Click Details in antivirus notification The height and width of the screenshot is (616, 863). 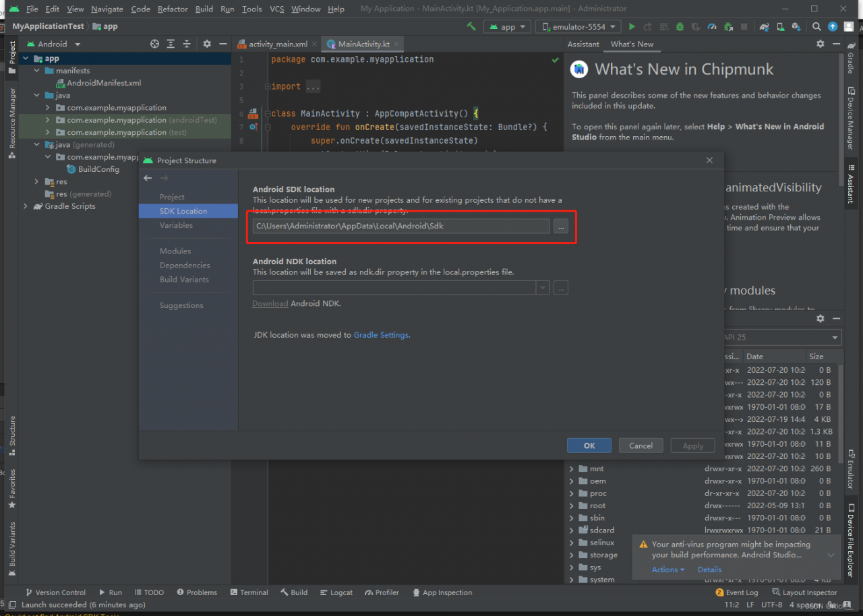[709, 569]
